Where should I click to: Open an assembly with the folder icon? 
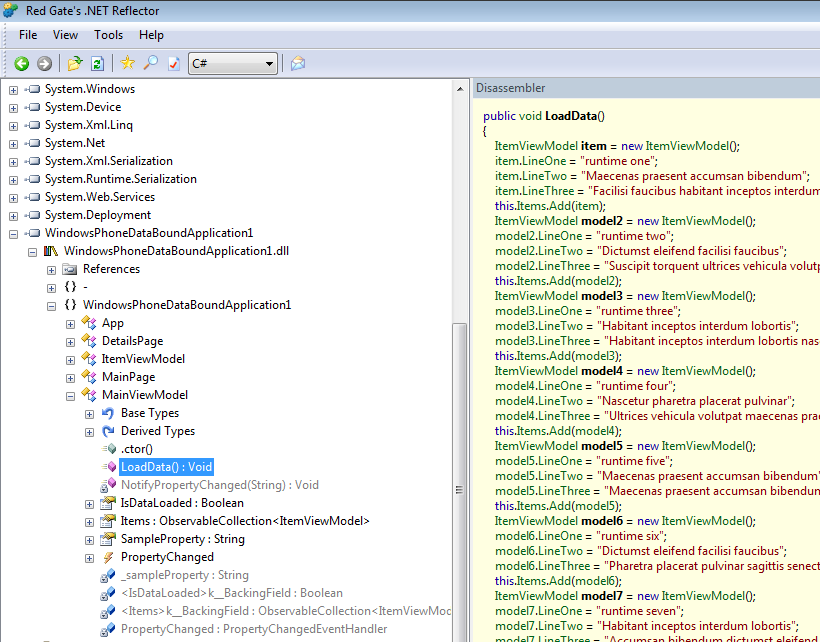click(x=75, y=64)
